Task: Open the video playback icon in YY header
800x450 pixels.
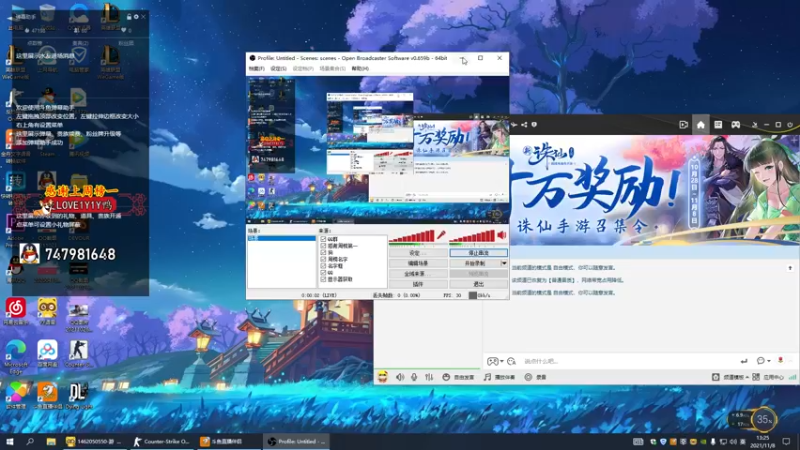Action: [684, 125]
